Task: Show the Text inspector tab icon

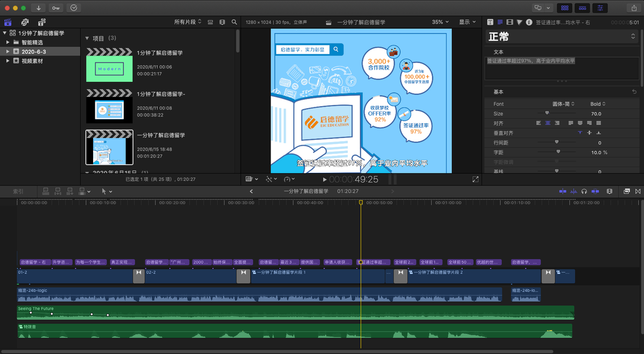Action: pos(490,22)
